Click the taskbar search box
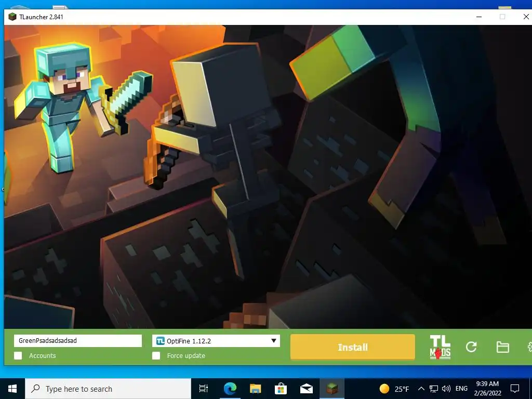The height and width of the screenshot is (399, 532). tap(108, 389)
